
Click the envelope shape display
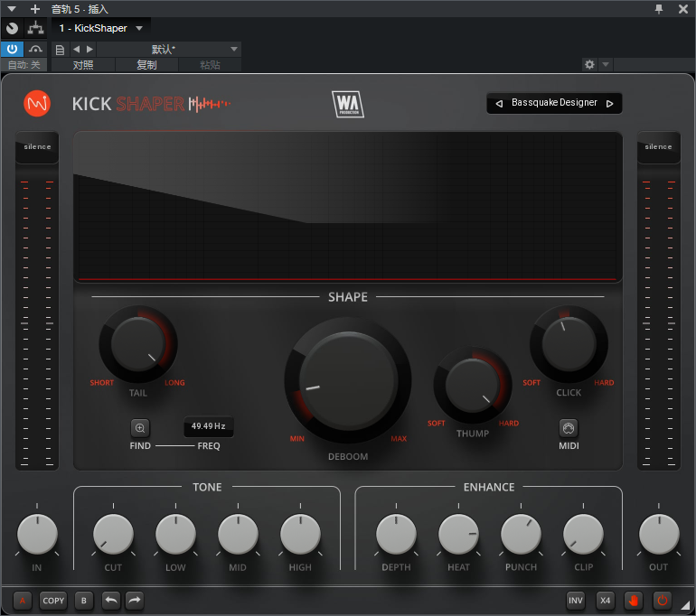pyautogui.click(x=348, y=207)
